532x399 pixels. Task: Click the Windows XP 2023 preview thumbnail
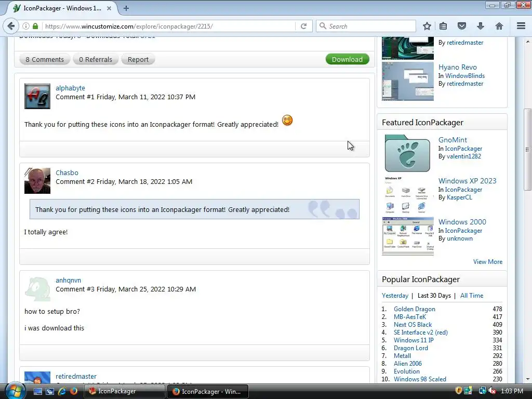pos(407,195)
